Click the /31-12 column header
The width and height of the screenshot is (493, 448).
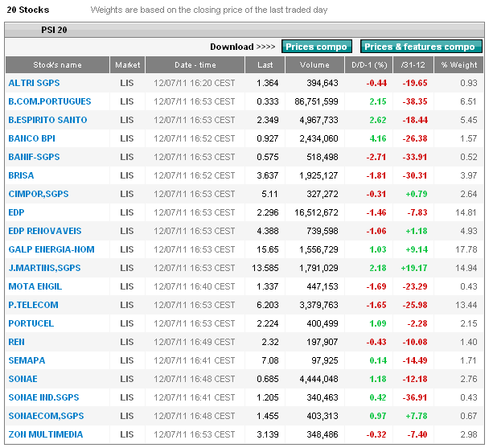pos(413,65)
